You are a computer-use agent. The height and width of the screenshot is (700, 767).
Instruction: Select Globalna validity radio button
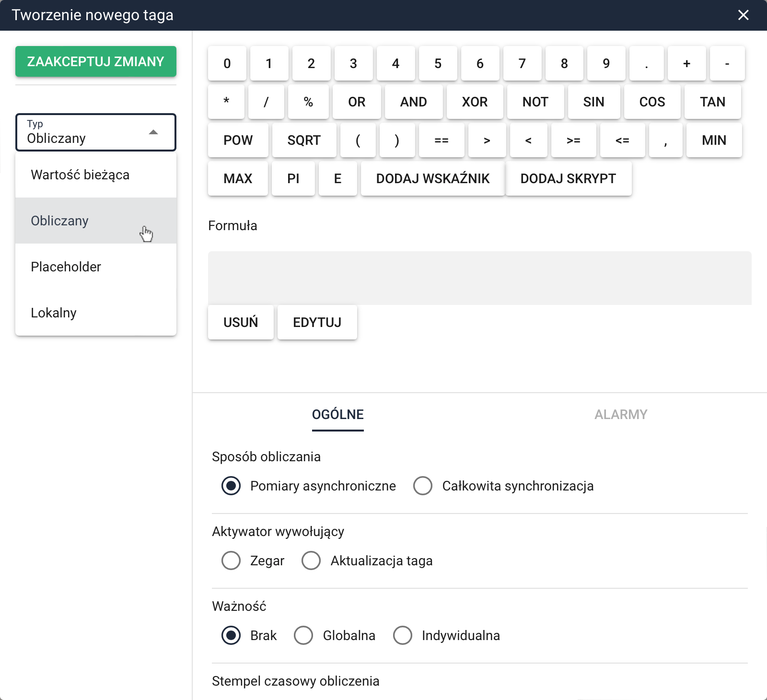303,635
